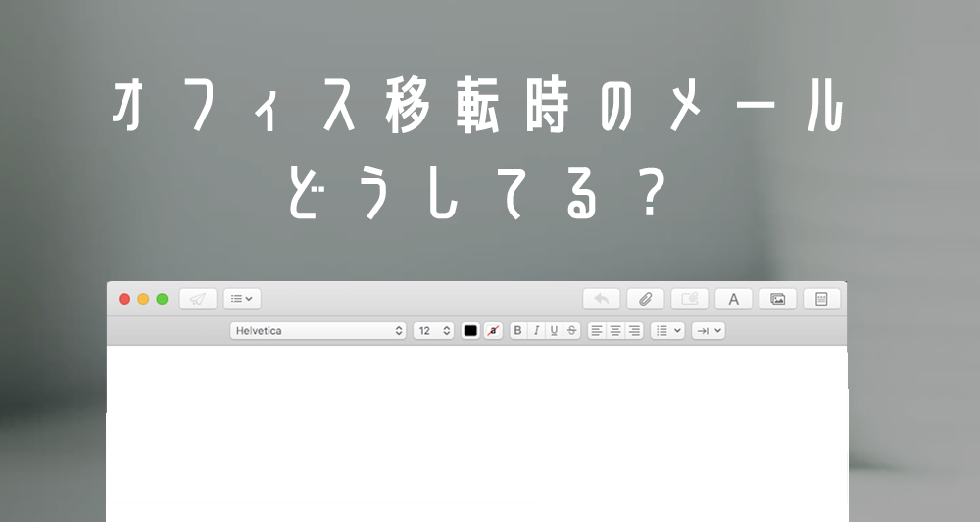This screenshot has width=980, height=522.
Task: Center align the text
Action: coord(615,331)
